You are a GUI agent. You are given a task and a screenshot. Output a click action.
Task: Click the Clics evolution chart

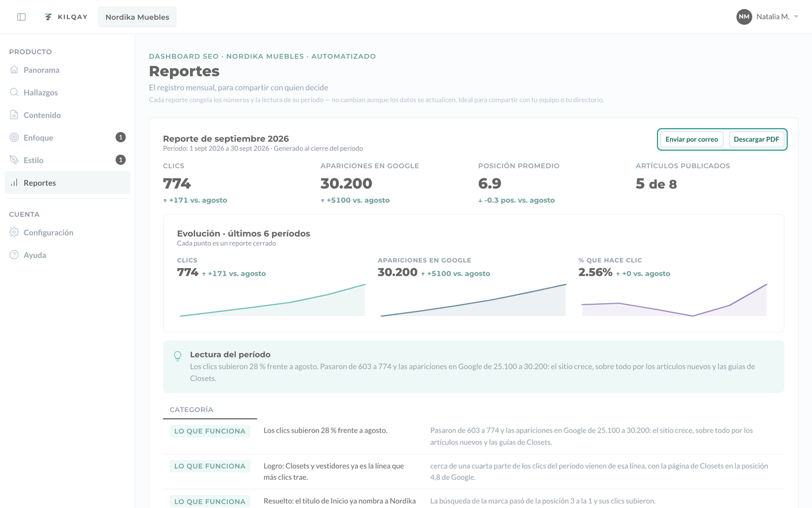pyautogui.click(x=272, y=300)
